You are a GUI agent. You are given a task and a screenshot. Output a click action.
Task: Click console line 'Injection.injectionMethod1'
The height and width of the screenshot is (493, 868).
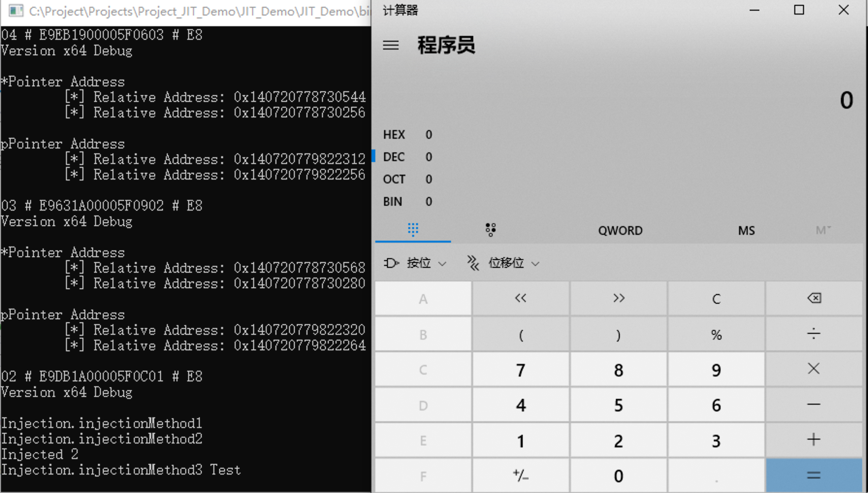click(x=102, y=423)
